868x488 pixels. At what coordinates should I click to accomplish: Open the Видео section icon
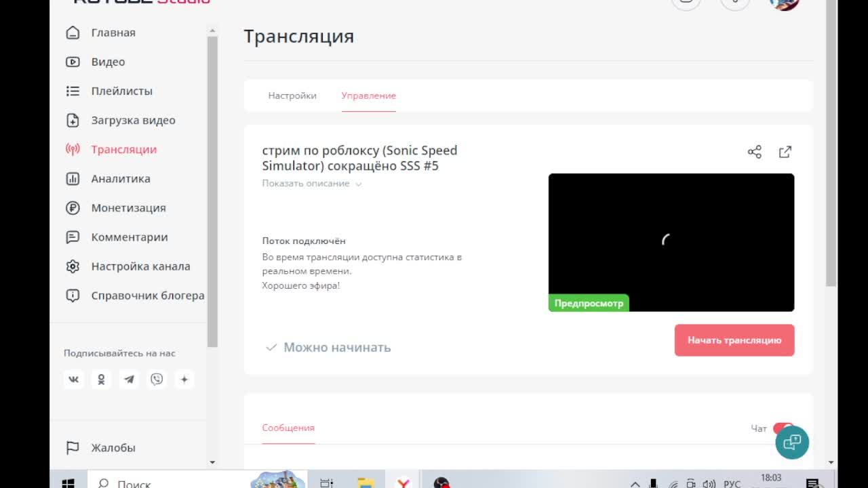pos(73,62)
